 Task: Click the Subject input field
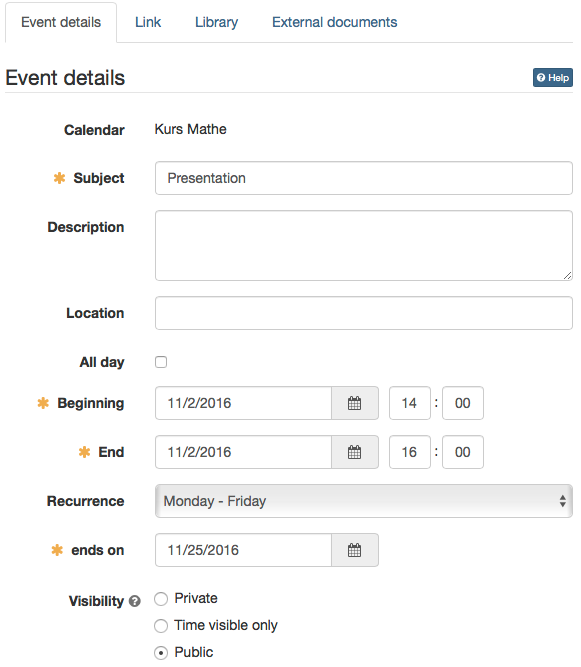click(x=364, y=178)
